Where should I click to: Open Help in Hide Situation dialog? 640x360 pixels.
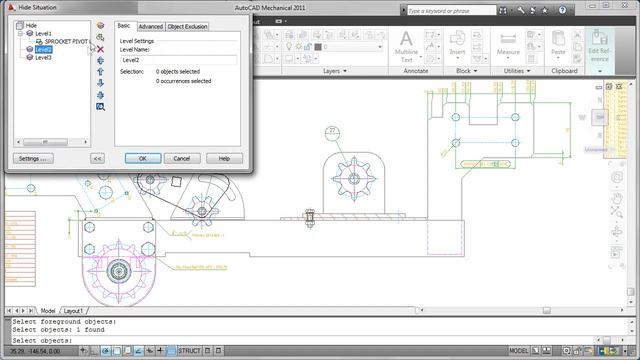pyautogui.click(x=224, y=158)
